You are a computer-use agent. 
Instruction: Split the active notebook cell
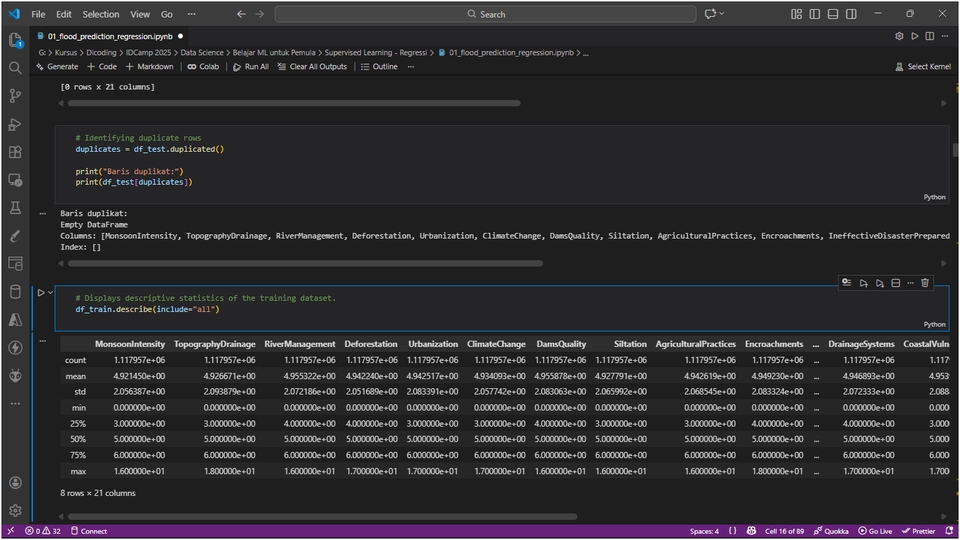pos(895,283)
